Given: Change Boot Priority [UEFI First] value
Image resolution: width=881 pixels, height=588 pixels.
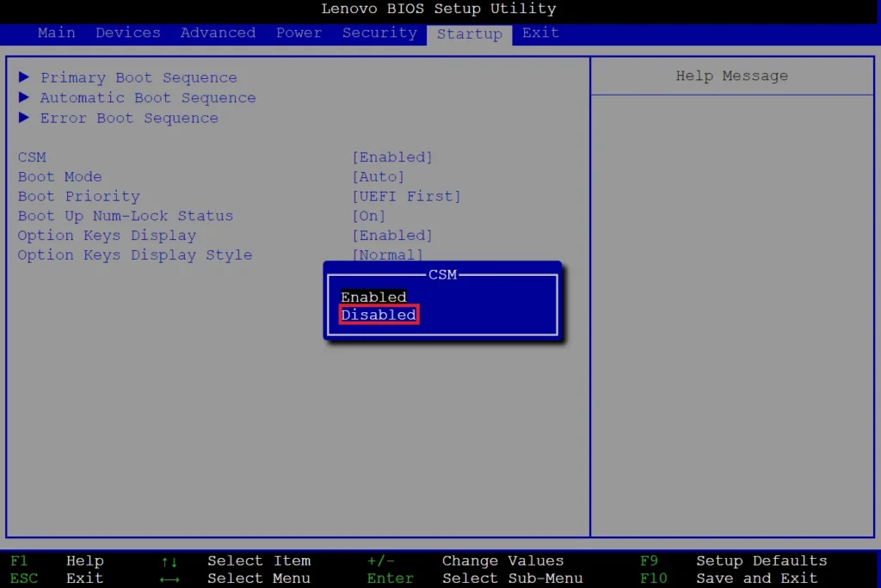Looking at the screenshot, I should tap(406, 197).
